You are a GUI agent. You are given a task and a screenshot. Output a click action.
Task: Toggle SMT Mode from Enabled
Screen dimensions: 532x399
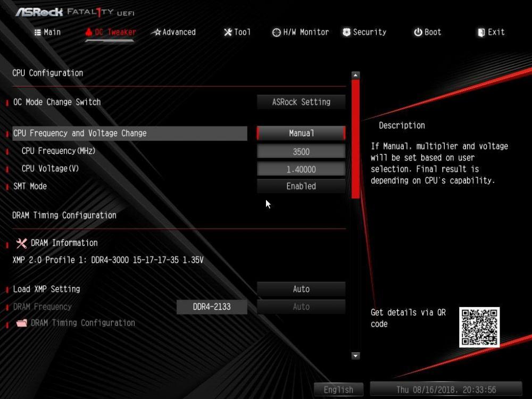pyautogui.click(x=301, y=186)
